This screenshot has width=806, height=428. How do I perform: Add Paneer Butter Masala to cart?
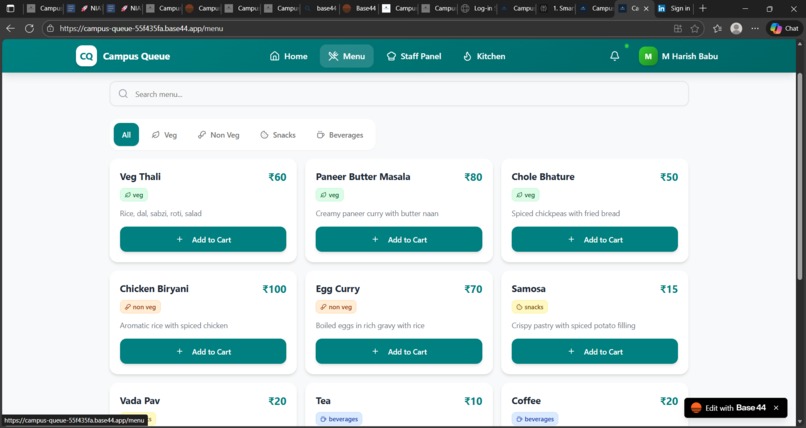(x=399, y=239)
